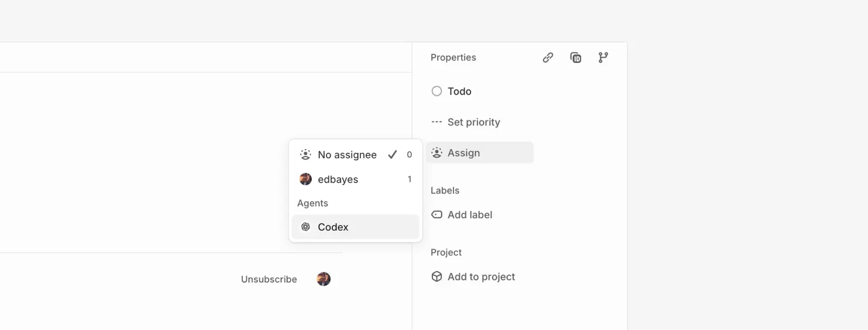The image size is (868, 330).
Task: Click Add label under Labels
Action: [x=469, y=215]
